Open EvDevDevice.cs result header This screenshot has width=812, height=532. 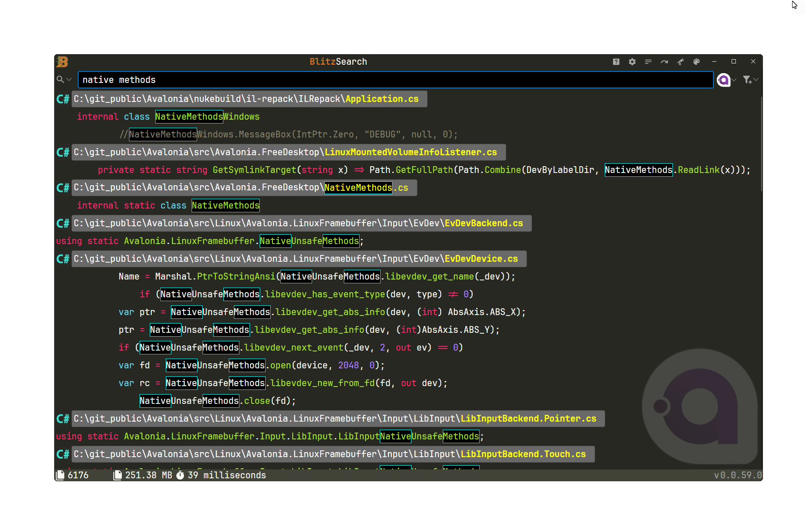point(299,259)
